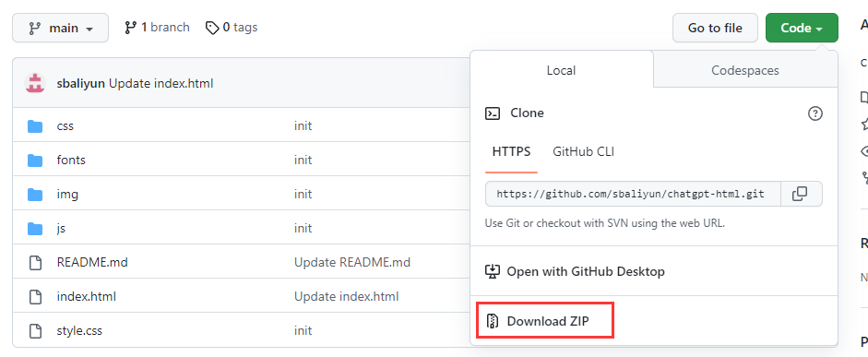The image size is (868, 357).
Task: Open the init commit for style.css
Action: click(x=303, y=331)
